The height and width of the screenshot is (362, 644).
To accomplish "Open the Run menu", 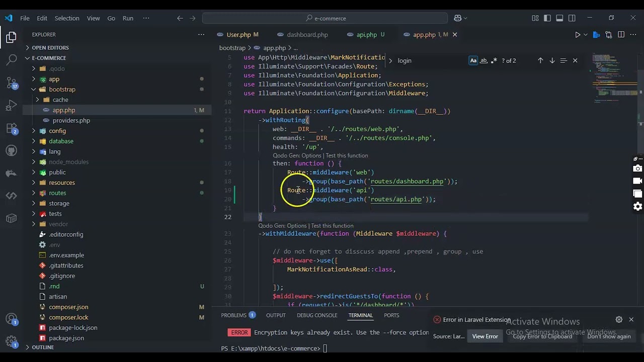I will click(x=128, y=18).
